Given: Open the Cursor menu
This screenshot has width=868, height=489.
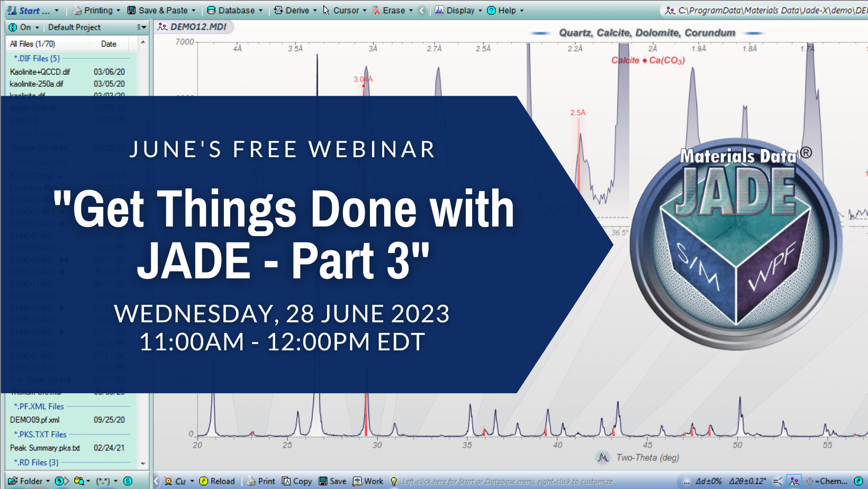Looking at the screenshot, I should 345,11.
